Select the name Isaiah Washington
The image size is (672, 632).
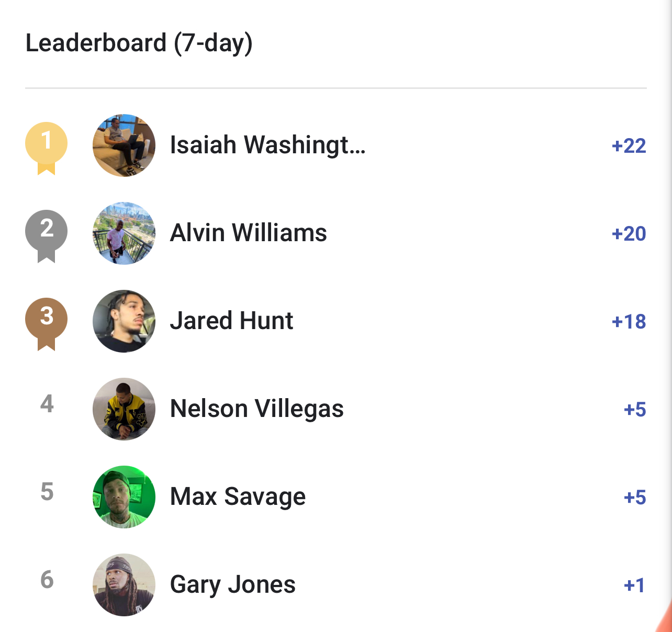[267, 145]
